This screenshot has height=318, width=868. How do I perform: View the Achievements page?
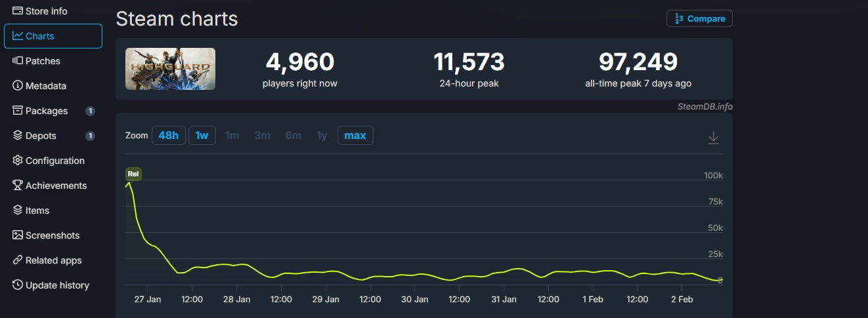(56, 186)
